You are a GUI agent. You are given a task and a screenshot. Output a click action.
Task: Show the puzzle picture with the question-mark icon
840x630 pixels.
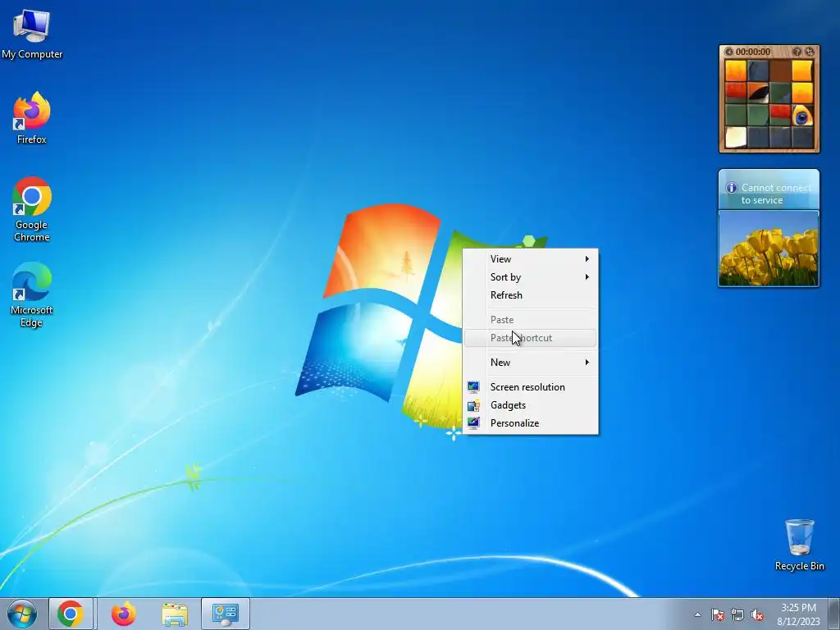[797, 52]
